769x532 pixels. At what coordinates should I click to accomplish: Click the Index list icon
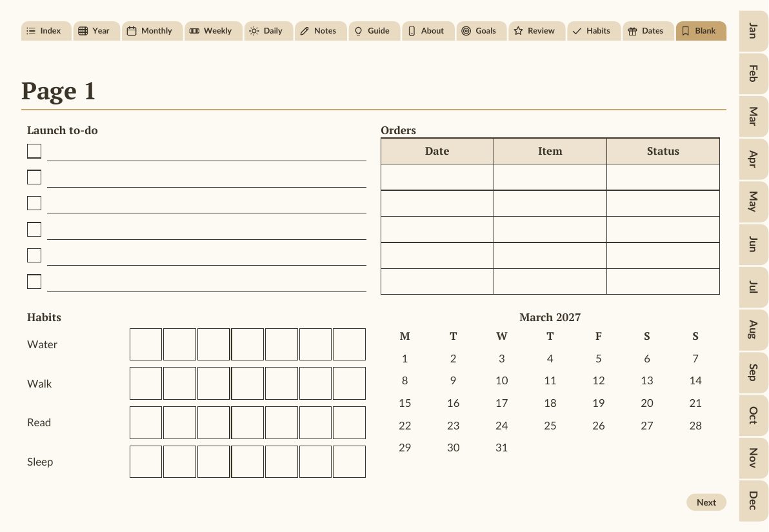point(31,31)
